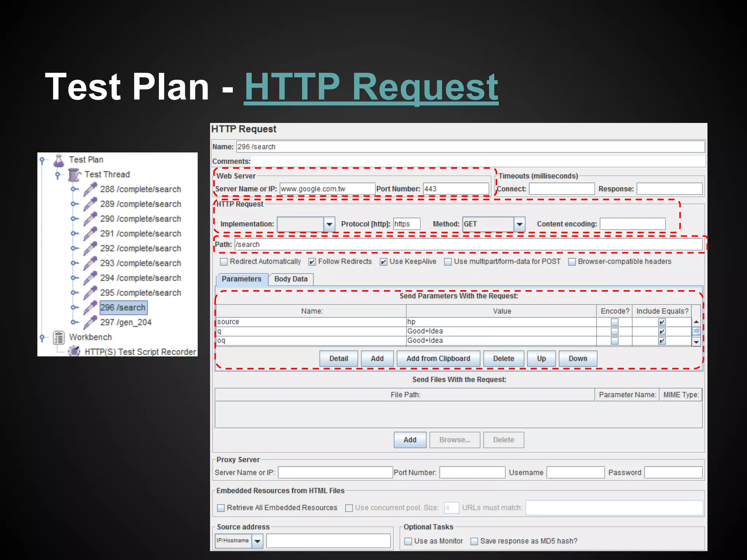This screenshot has width=747, height=560.
Task: Uncheck Follow Redirects checkbox
Action: (x=312, y=262)
